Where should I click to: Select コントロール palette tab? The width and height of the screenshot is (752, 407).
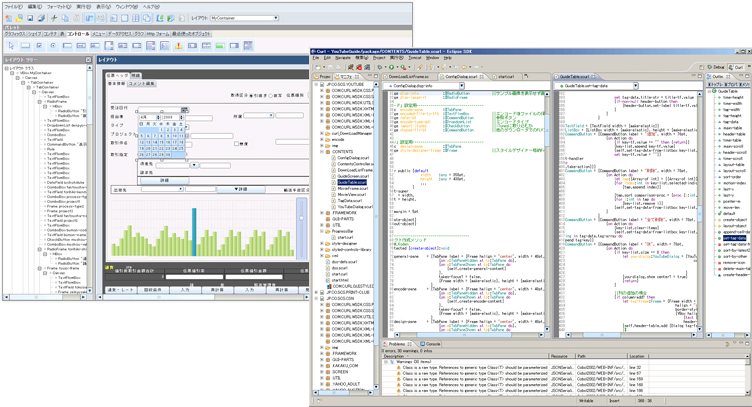tap(78, 34)
